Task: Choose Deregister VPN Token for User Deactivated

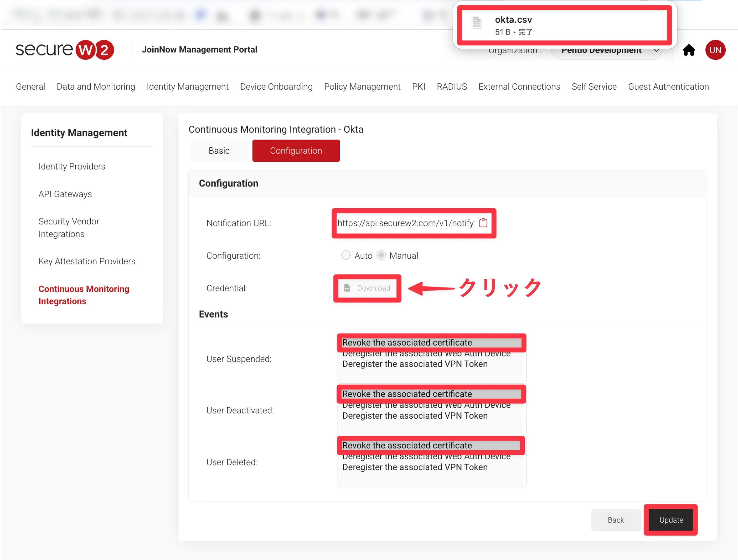Action: (415, 415)
